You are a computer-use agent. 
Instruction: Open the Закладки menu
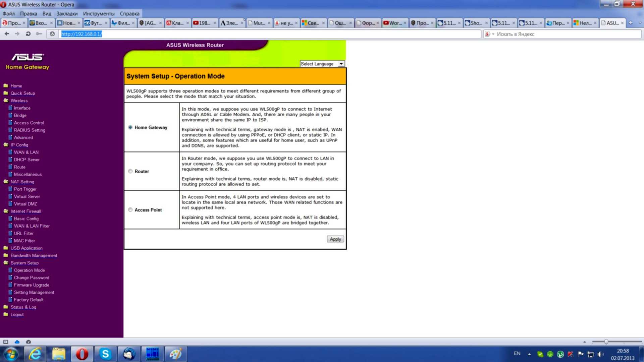pyautogui.click(x=67, y=14)
